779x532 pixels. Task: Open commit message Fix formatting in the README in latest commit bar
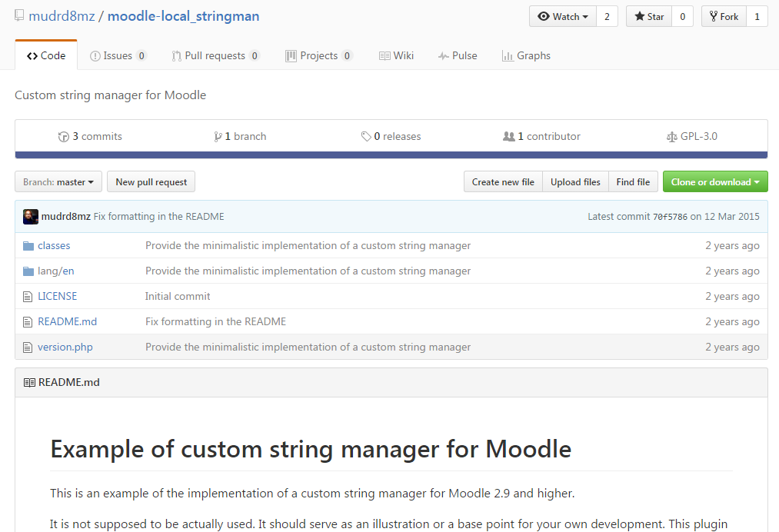click(159, 217)
